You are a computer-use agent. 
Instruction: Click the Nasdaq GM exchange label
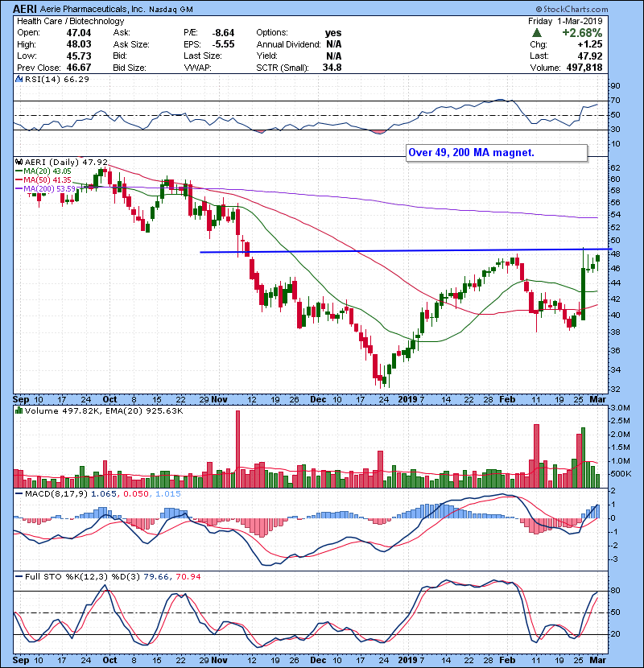click(x=171, y=10)
